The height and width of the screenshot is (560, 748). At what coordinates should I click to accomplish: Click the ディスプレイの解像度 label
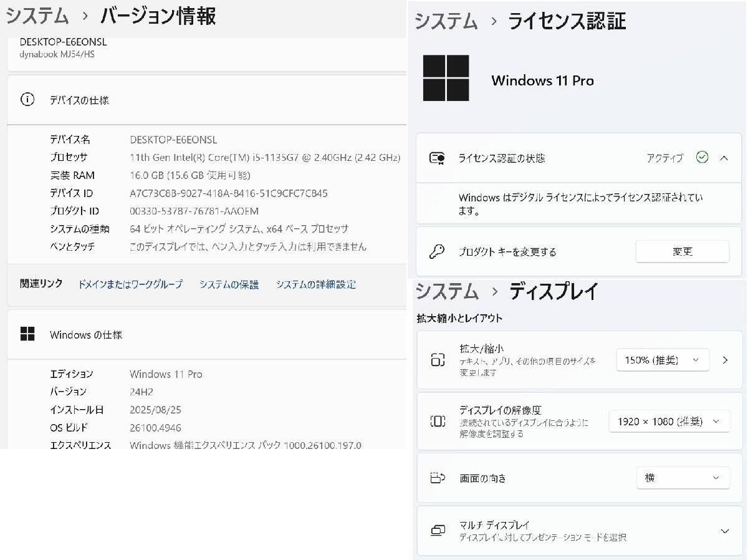coord(501,410)
